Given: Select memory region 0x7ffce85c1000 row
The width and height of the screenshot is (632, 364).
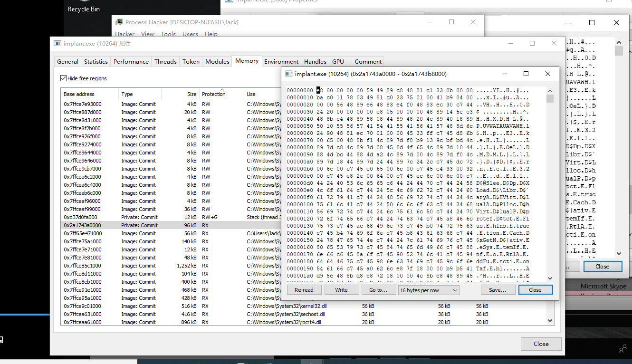Looking at the screenshot, I should [171, 266].
